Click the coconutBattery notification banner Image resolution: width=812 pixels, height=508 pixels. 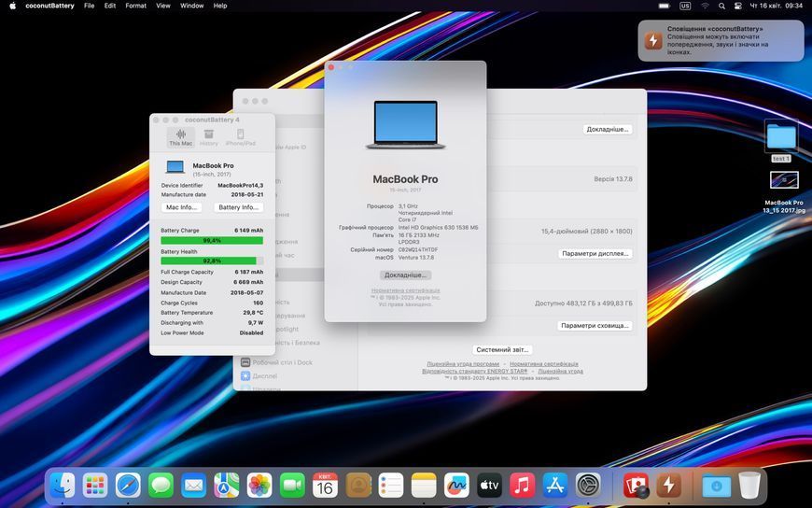[x=721, y=41]
